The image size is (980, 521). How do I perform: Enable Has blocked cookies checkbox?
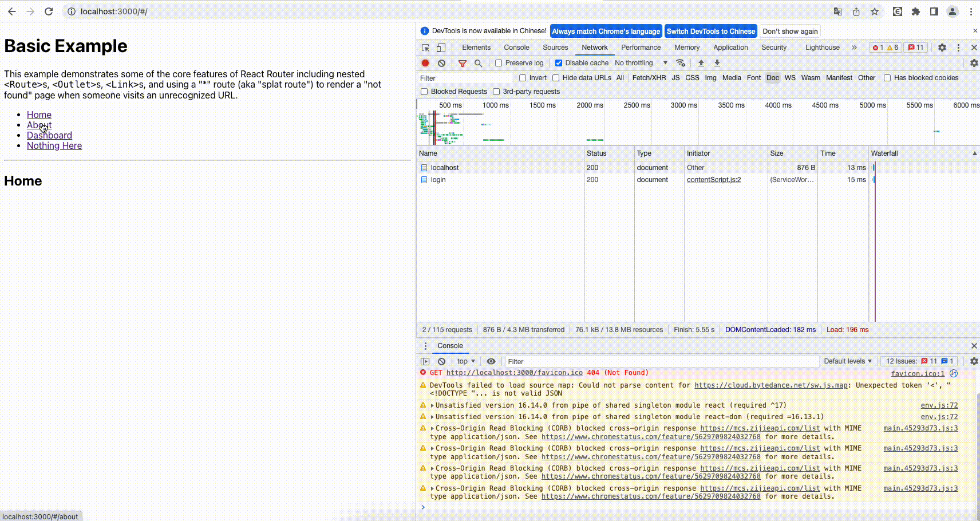(x=887, y=78)
